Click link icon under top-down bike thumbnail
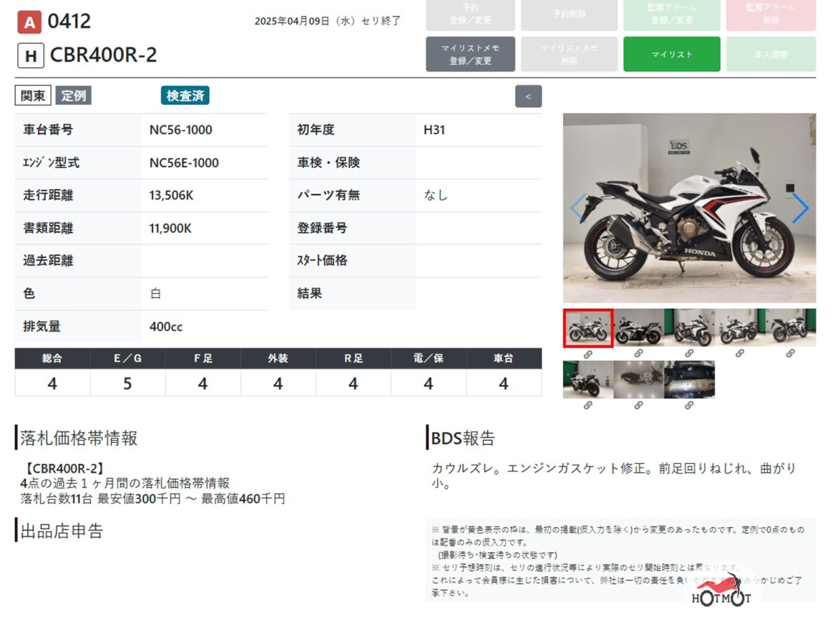This screenshot has width=840, height=634. coord(638,405)
